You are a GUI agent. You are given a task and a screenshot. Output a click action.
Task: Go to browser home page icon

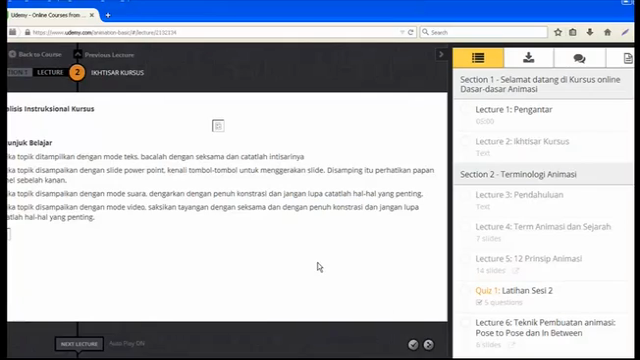tap(607, 32)
